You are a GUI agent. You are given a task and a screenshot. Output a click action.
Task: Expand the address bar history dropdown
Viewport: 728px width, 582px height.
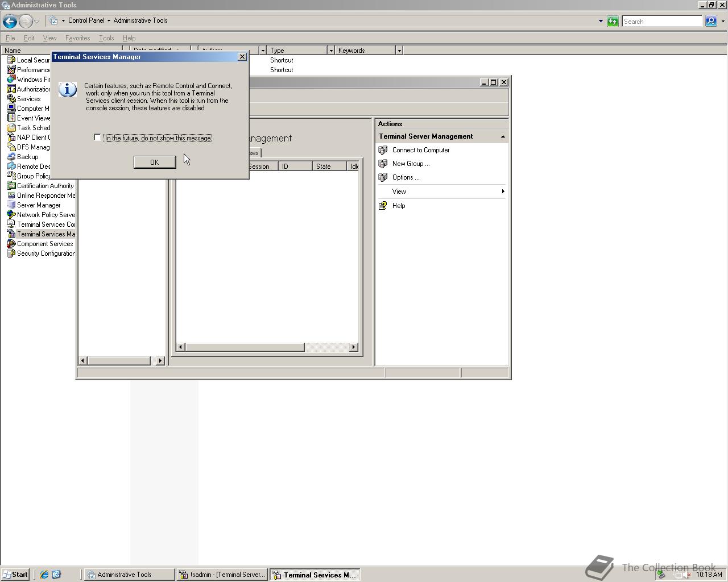tap(601, 22)
